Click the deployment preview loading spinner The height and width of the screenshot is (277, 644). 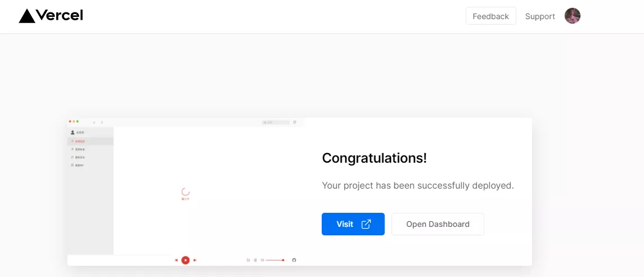[x=185, y=191]
